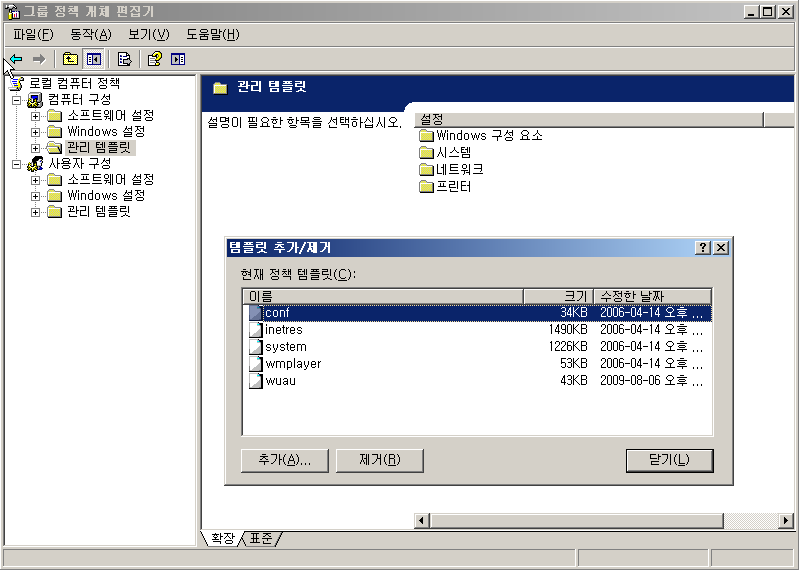
Task: Select the 1490KB size cell
Action: (568, 330)
